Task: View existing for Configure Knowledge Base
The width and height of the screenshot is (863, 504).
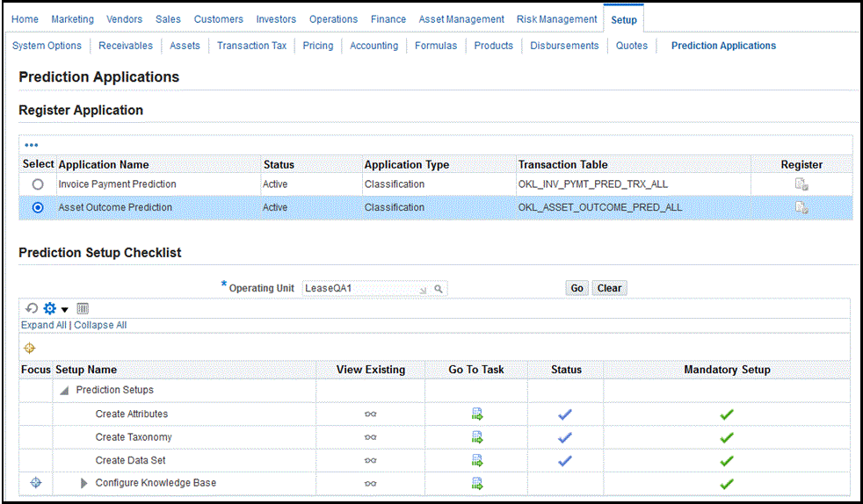Action: click(x=370, y=483)
